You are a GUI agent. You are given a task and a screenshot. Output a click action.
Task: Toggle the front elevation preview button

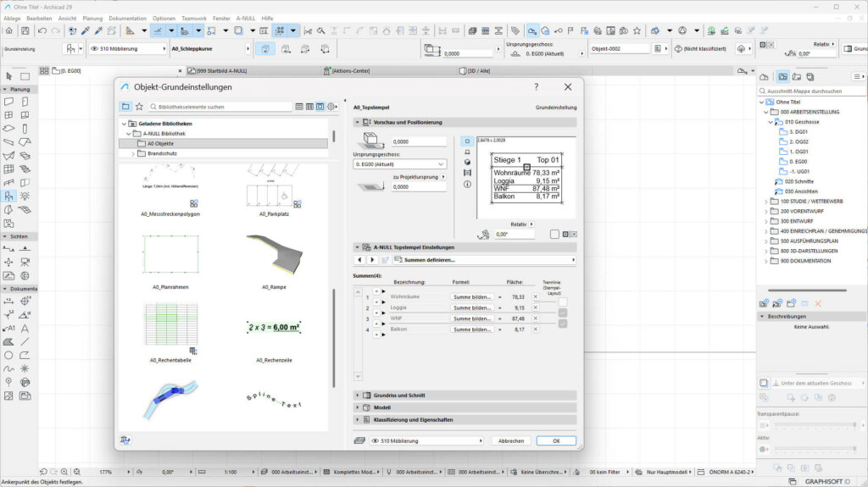467,152
